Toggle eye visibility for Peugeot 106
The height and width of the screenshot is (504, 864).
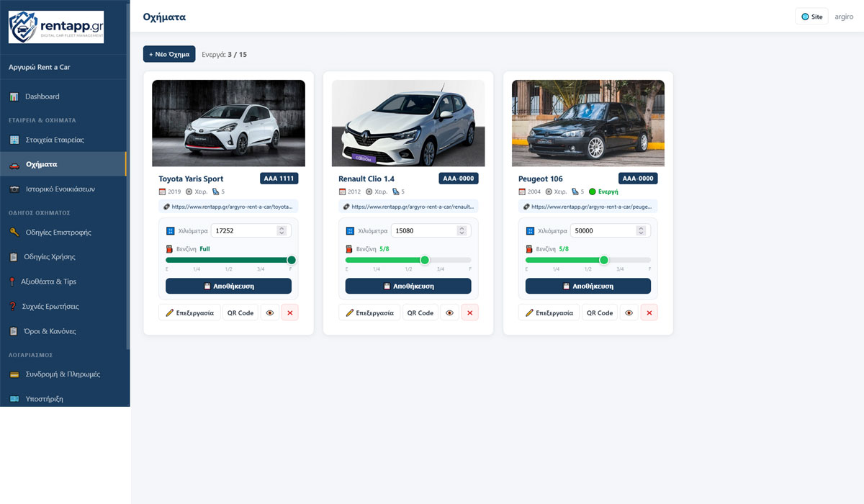click(x=630, y=312)
